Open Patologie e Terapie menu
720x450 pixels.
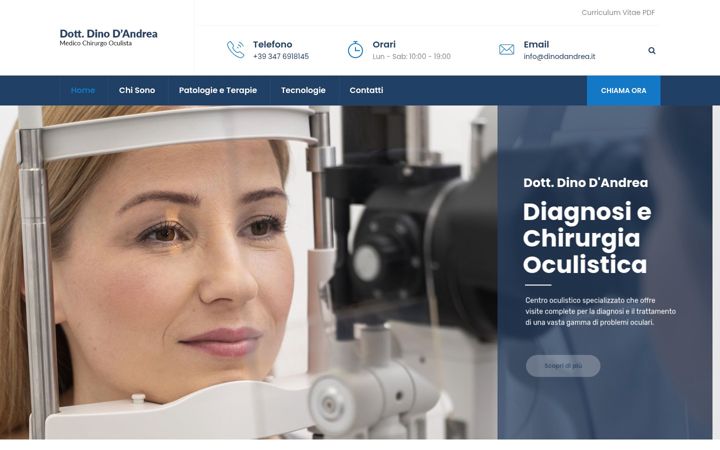[218, 90]
